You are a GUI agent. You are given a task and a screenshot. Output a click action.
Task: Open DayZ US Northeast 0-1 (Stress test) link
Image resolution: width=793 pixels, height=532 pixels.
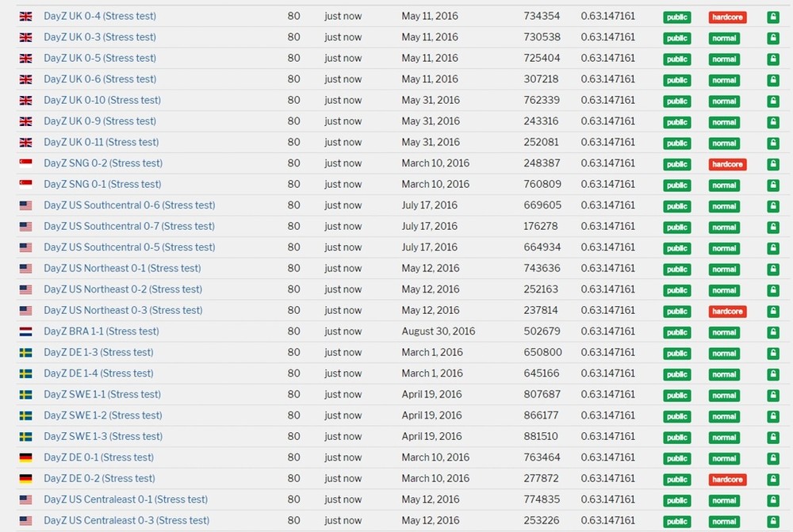point(122,268)
